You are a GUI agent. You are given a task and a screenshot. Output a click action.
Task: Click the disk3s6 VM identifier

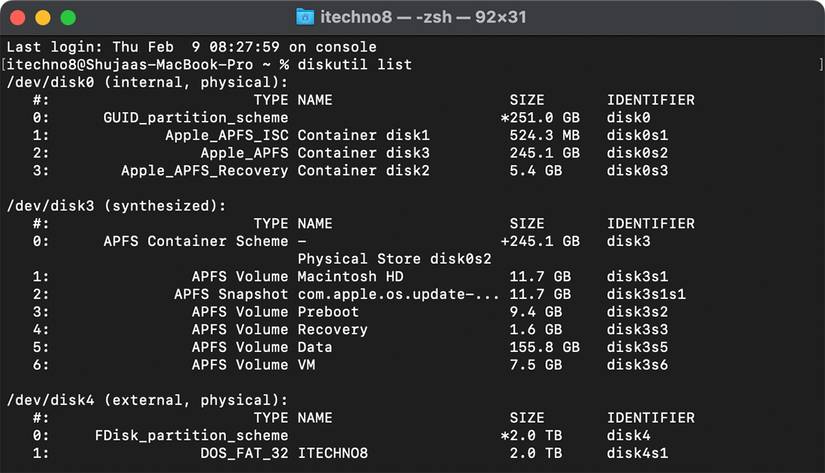(638, 365)
